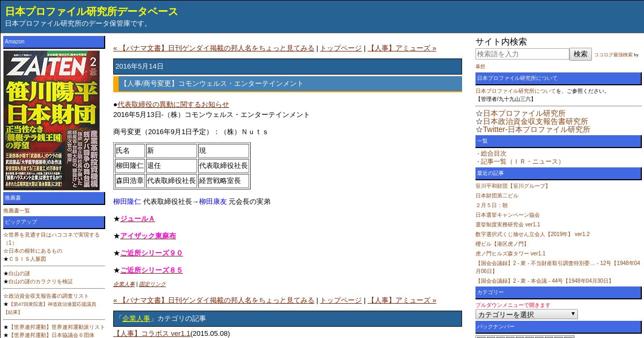This screenshot has height=338, width=644.
Task: Open 推薦書一覧 in left sidebar
Action: point(17,210)
